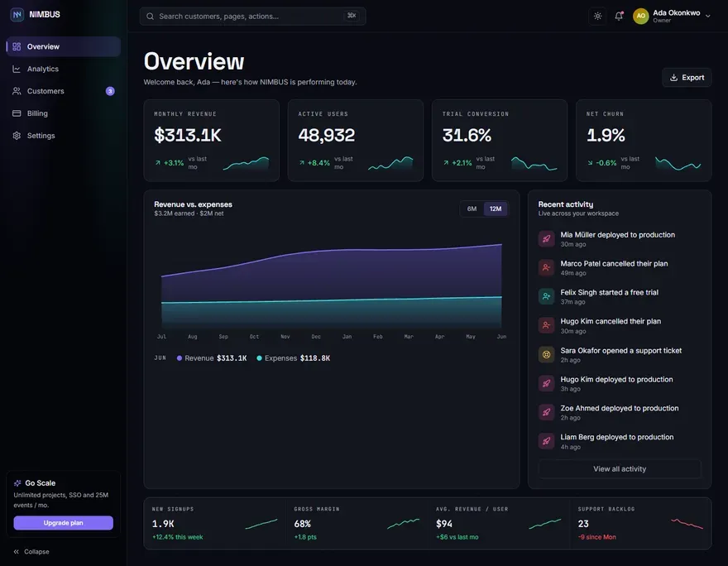Go to the Analytics page
The height and width of the screenshot is (566, 728).
tap(64, 69)
